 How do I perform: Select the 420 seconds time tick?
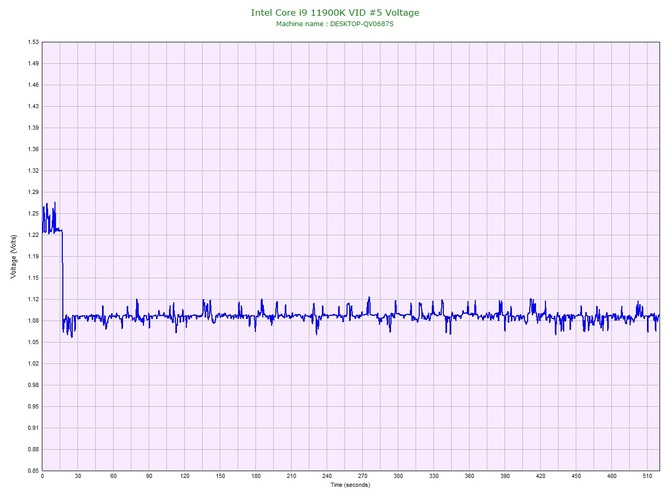(541, 476)
